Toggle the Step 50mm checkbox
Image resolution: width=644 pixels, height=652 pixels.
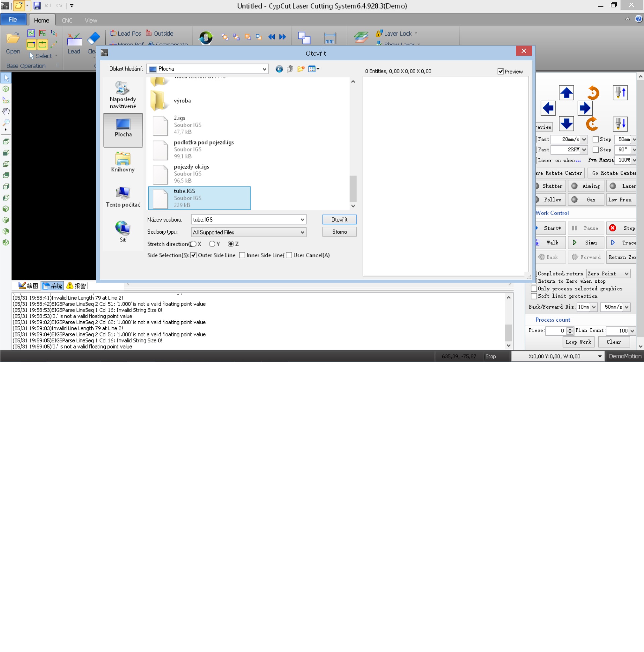(596, 140)
